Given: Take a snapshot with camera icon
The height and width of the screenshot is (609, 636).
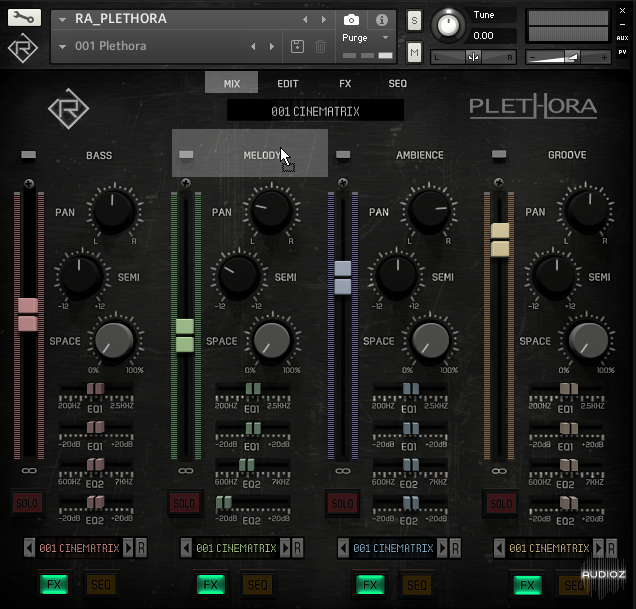Looking at the screenshot, I should click(351, 20).
